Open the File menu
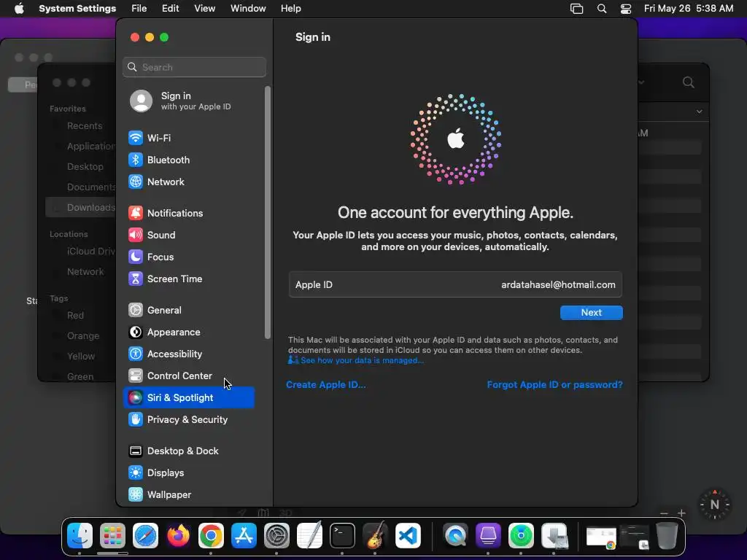Screen dimensions: 747x560 139,9
